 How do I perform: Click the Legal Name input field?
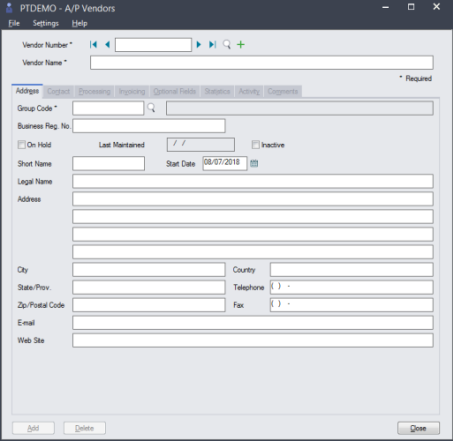pyautogui.click(x=253, y=181)
